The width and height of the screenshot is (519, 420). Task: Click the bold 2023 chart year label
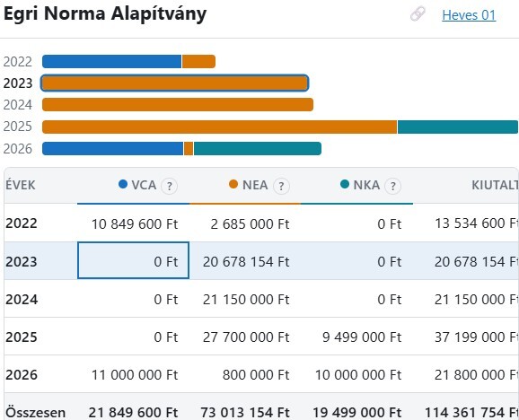click(x=18, y=83)
